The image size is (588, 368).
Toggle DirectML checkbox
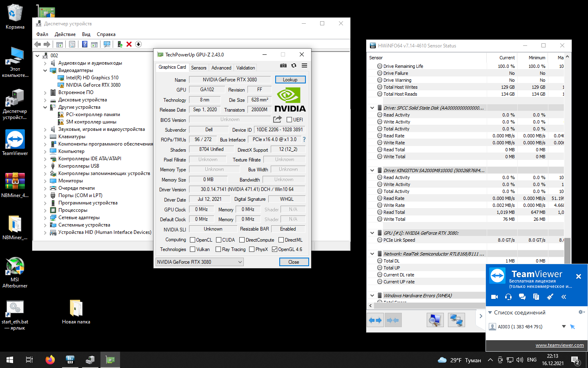pos(281,240)
